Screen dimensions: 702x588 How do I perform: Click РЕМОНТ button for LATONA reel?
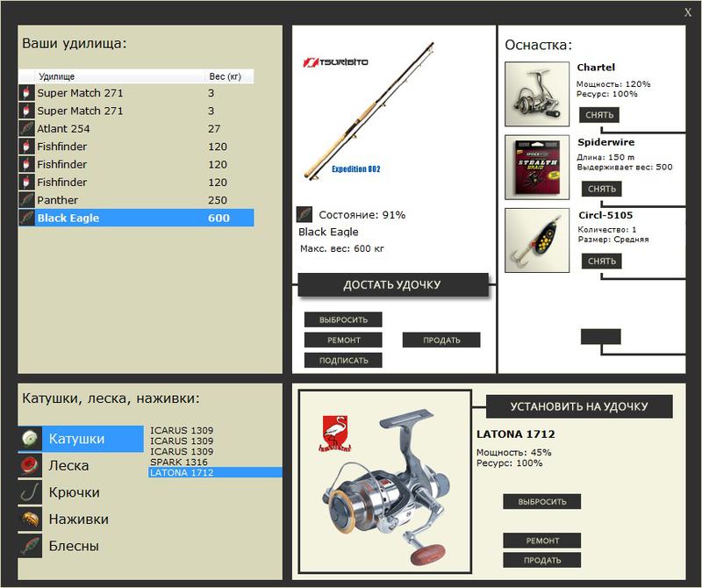(x=542, y=541)
